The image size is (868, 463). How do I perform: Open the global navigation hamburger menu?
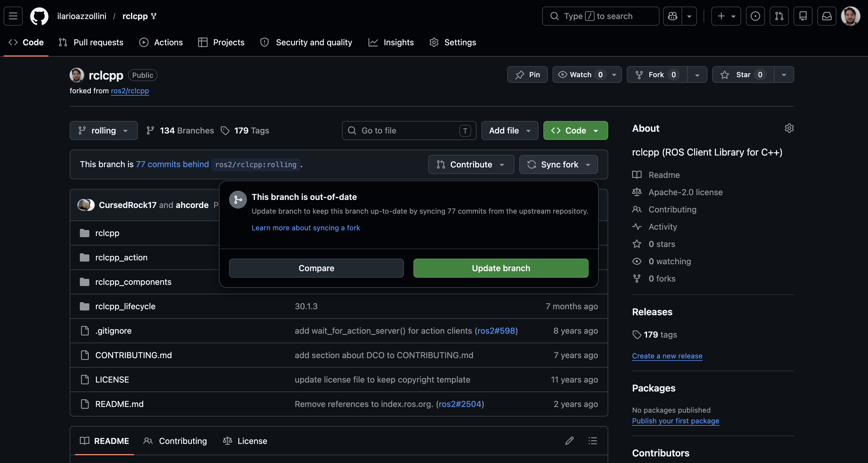click(x=13, y=16)
